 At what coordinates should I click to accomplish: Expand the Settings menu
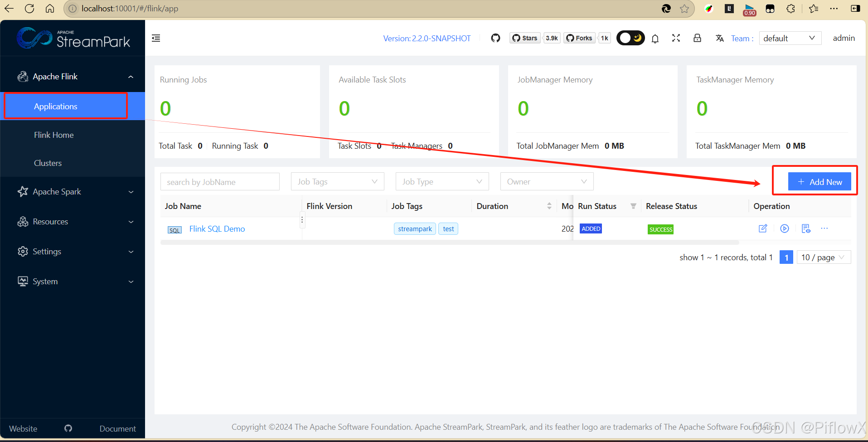[73, 252]
